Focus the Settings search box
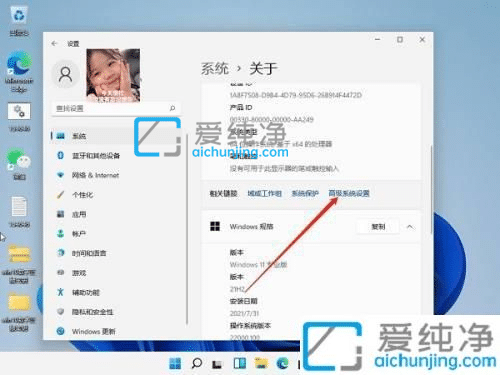Screen dimensions: 500x375 [116, 108]
